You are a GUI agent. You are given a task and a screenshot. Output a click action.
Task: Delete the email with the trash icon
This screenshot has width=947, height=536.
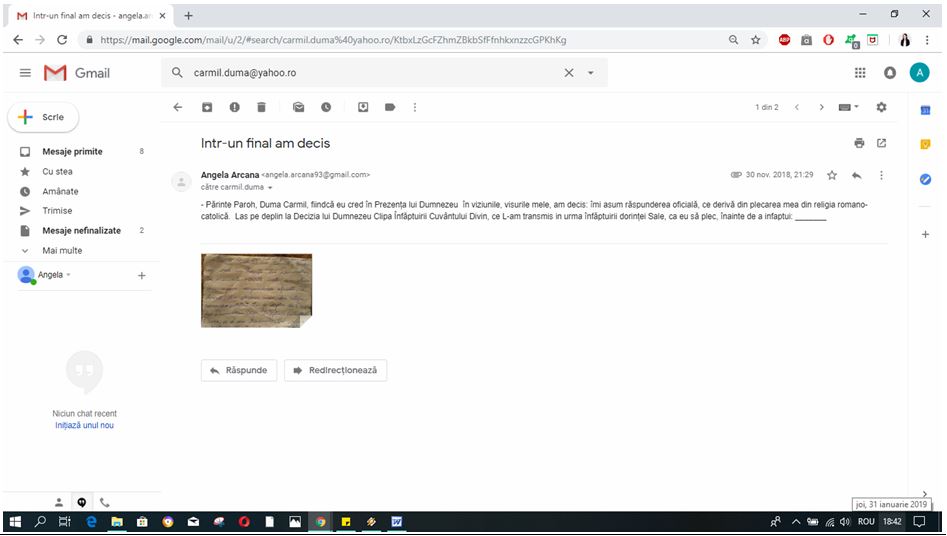click(261, 107)
